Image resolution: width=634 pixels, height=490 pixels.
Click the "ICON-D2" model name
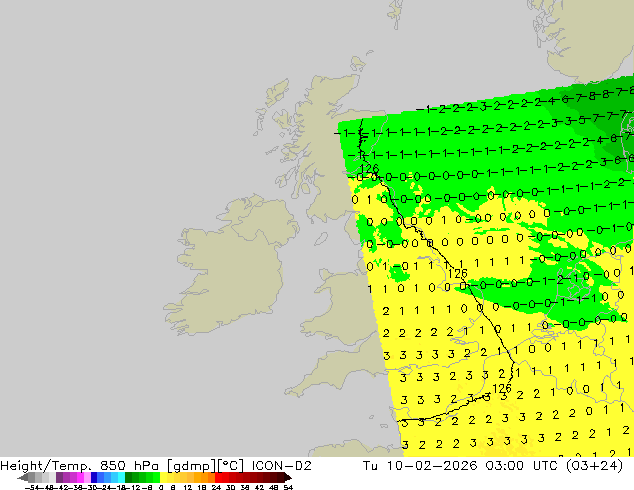point(281,466)
